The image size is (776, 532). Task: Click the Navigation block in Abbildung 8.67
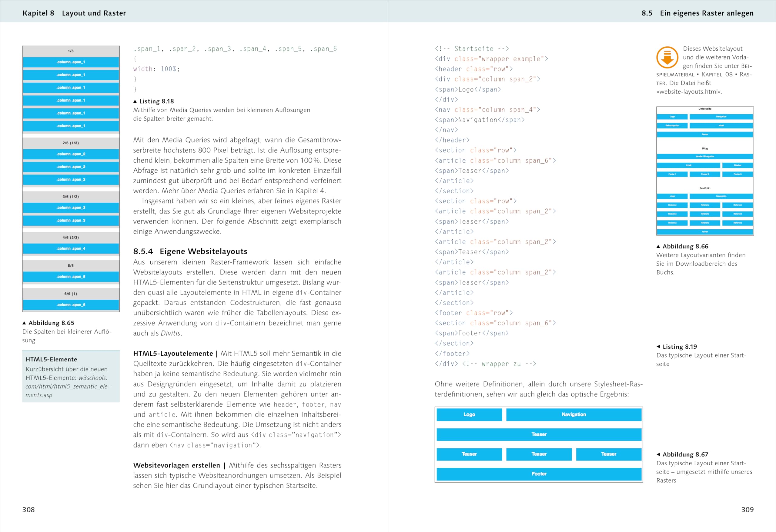tap(574, 414)
